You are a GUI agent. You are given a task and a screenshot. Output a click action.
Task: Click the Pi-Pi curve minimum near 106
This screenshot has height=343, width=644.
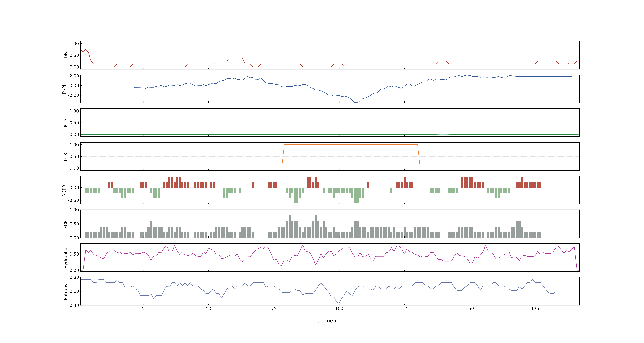[x=356, y=102]
